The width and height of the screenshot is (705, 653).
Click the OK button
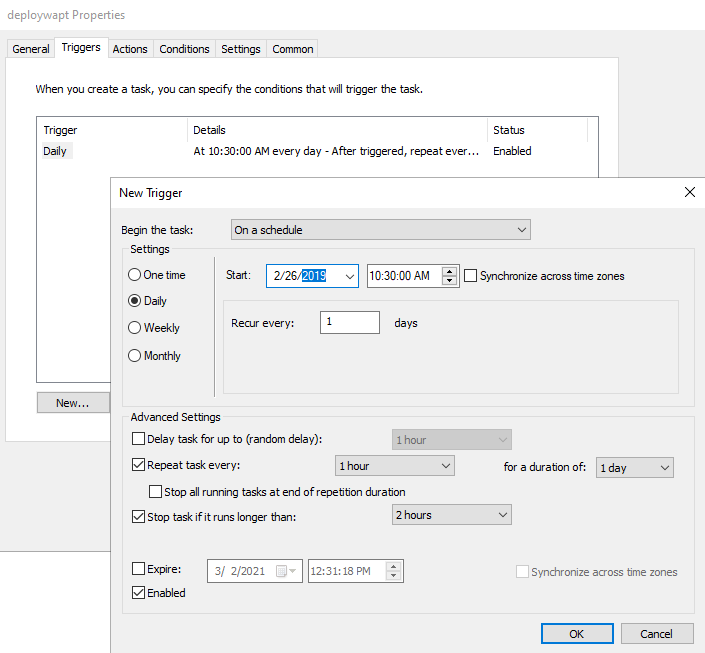coord(577,633)
